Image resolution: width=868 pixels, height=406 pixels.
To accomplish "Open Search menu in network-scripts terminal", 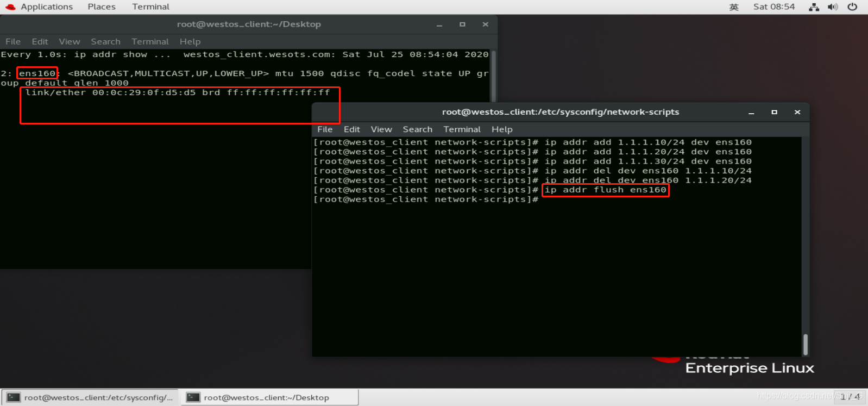I will (418, 129).
